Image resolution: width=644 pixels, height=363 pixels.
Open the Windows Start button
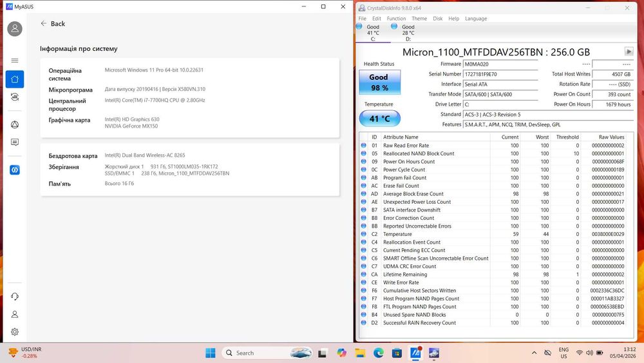tap(211, 353)
